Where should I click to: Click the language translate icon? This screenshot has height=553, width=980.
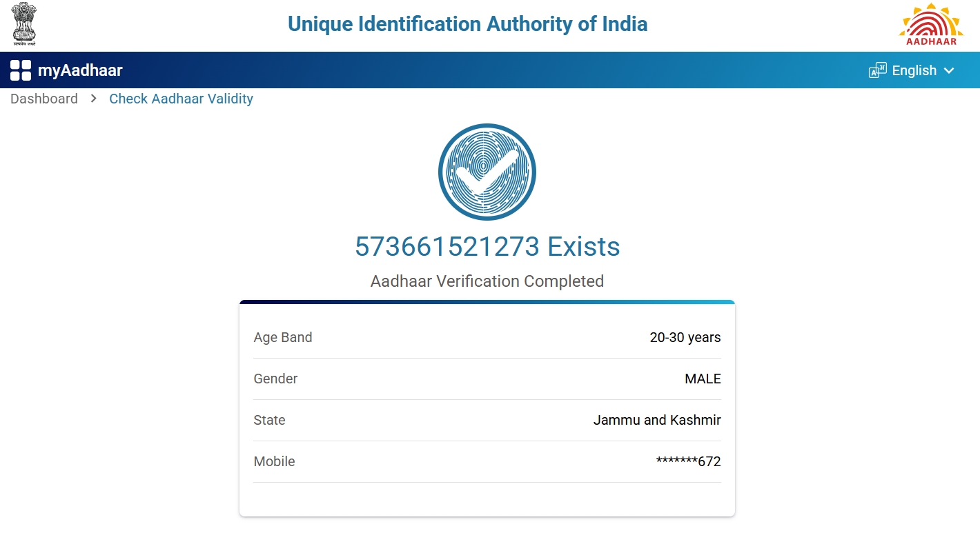click(877, 70)
